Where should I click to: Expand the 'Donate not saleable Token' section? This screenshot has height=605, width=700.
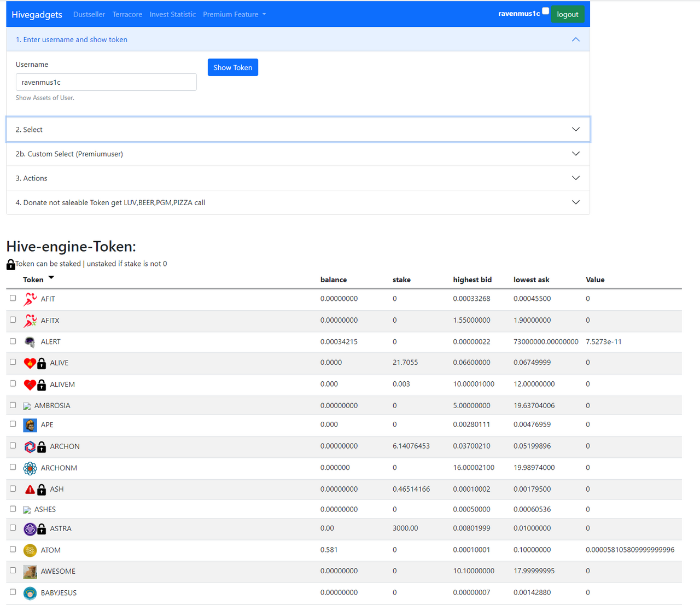pos(298,202)
